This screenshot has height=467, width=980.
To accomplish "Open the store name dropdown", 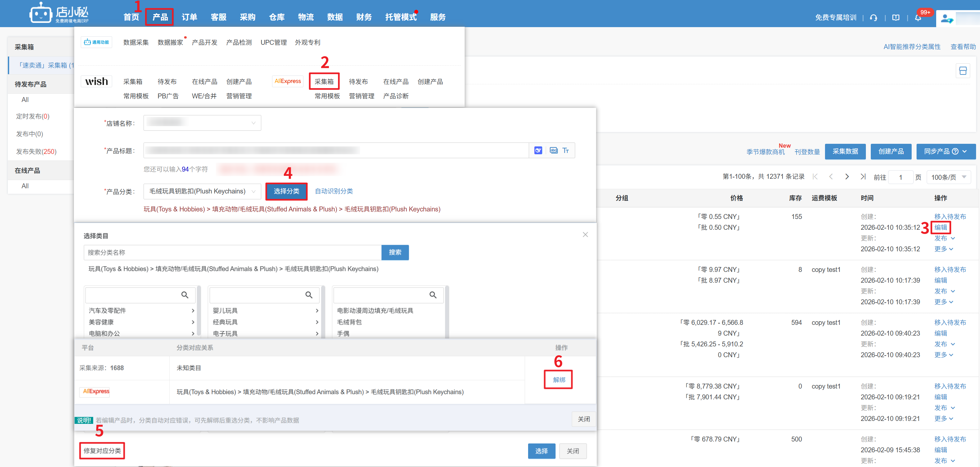I will coord(202,123).
